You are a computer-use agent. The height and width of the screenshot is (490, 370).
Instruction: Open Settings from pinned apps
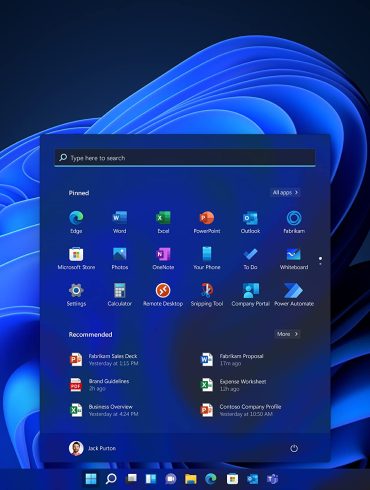tap(76, 295)
